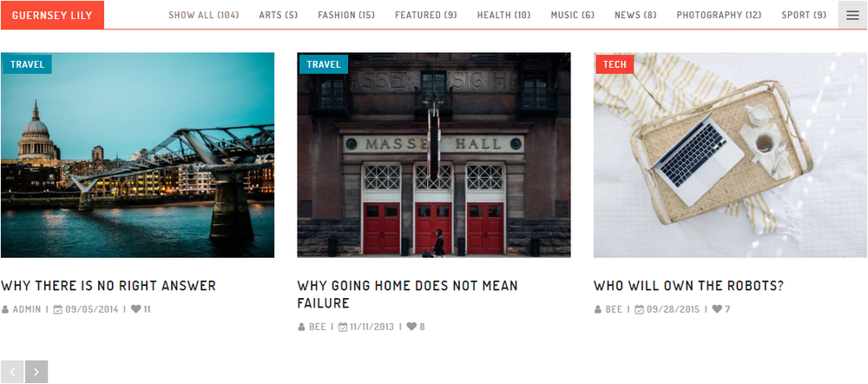The image size is (868, 384).
Task: Open 'Why Going Home Does Not Mean Failure'
Action: pyautogui.click(x=407, y=295)
